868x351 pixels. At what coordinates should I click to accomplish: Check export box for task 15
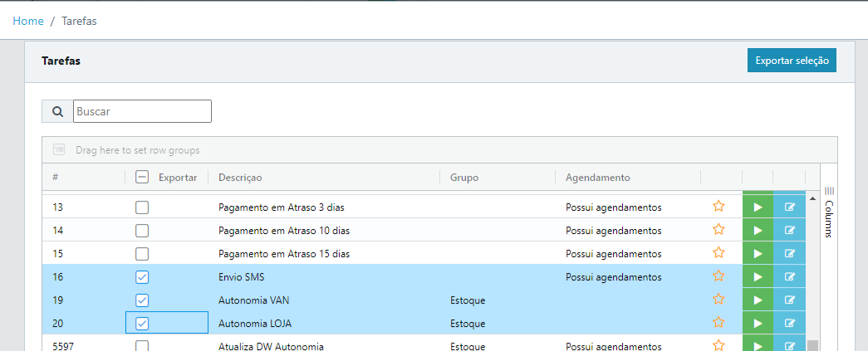tap(142, 254)
